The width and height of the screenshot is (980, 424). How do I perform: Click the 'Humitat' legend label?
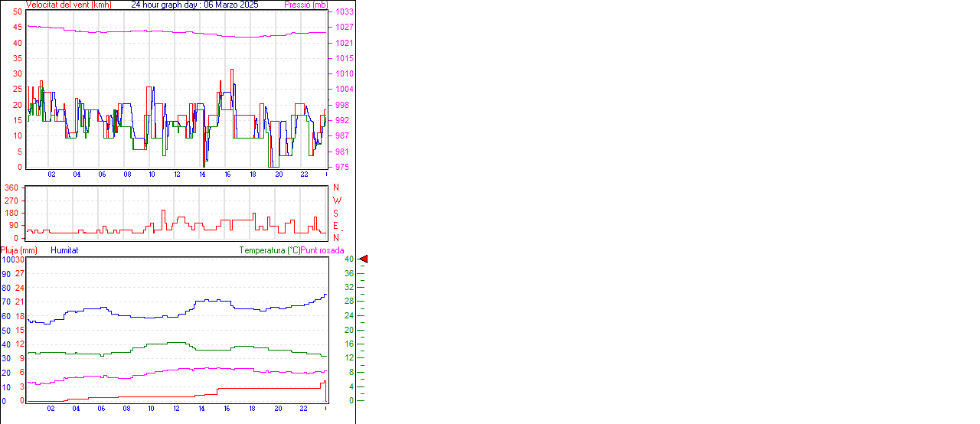64,250
